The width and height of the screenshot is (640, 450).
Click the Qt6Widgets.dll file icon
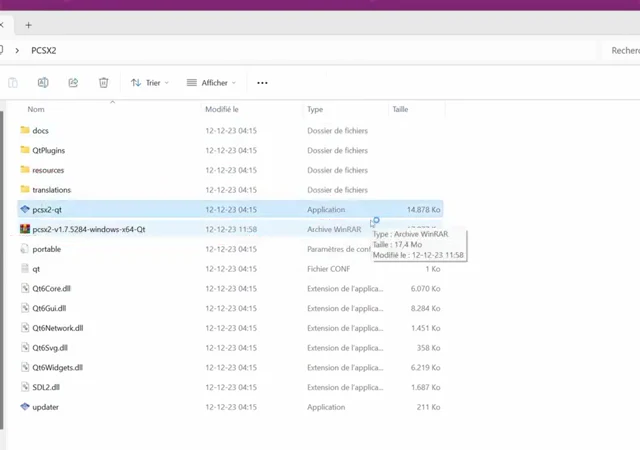coord(25,367)
